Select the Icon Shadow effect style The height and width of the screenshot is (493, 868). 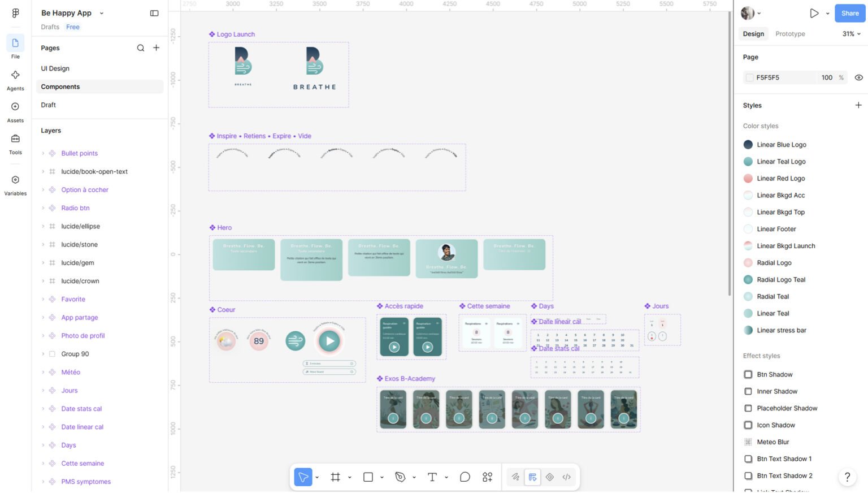775,425
